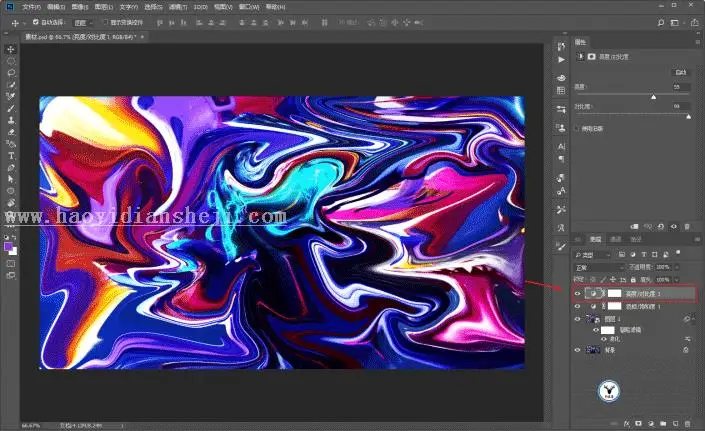Viewport: 705px width, 431px height.
Task: Hide the 图层 1 smart object layer
Action: pos(578,319)
